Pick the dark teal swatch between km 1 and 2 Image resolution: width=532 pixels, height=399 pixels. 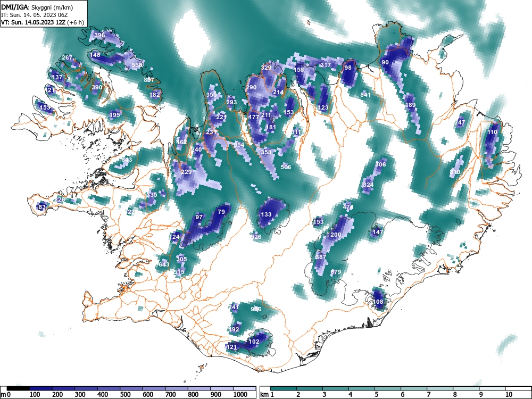click(x=284, y=388)
